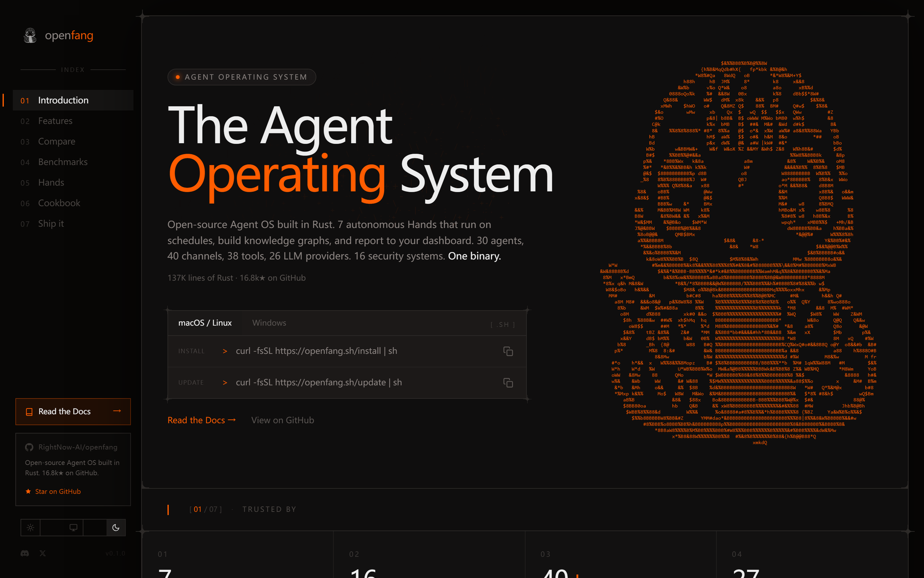Open View on GitHub link

point(282,420)
